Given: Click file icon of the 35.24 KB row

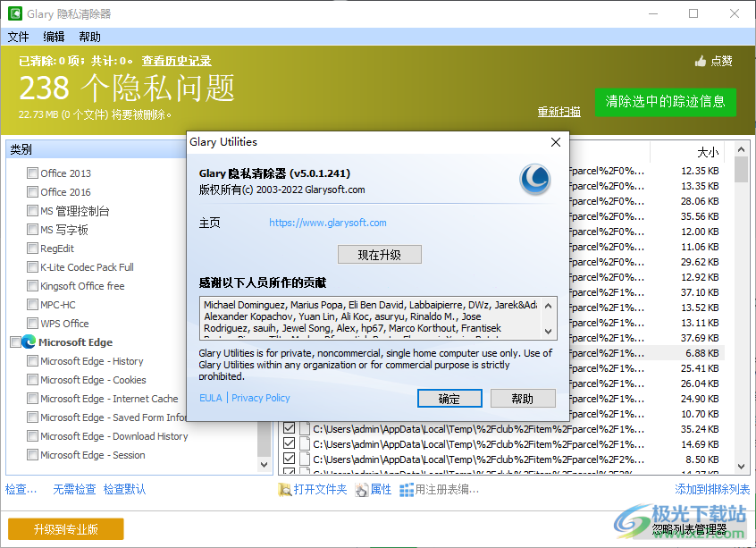Looking at the screenshot, I should (305, 429).
